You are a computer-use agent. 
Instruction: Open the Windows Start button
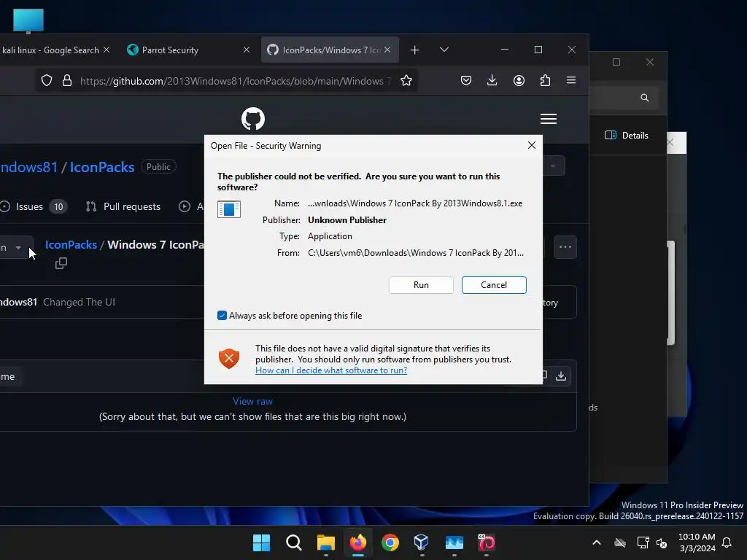coord(262,542)
